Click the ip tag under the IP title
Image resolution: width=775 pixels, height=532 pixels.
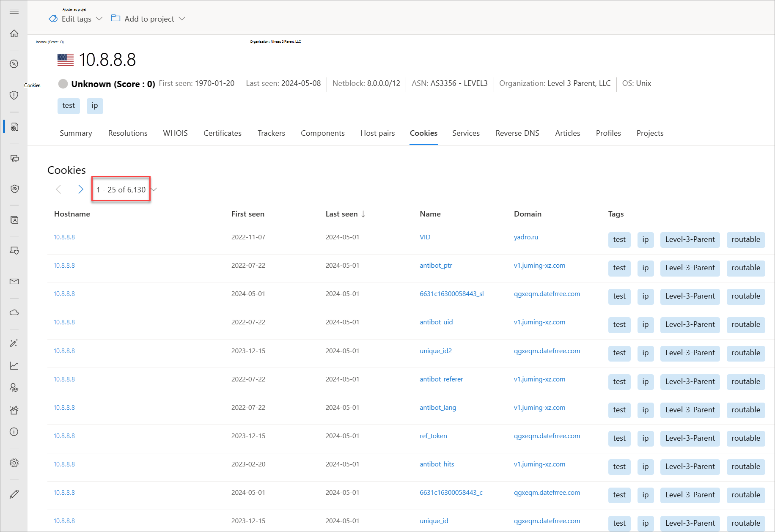pos(95,106)
